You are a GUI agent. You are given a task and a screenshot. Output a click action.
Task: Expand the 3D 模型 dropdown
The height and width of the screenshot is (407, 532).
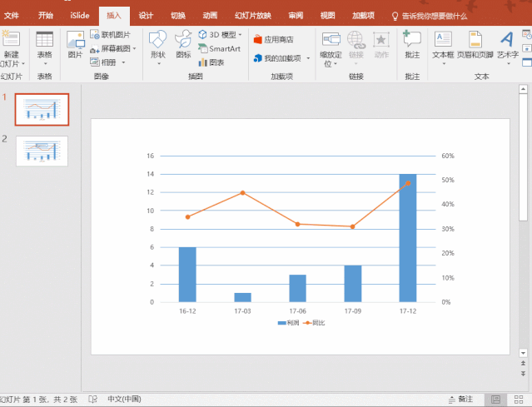tap(240, 35)
